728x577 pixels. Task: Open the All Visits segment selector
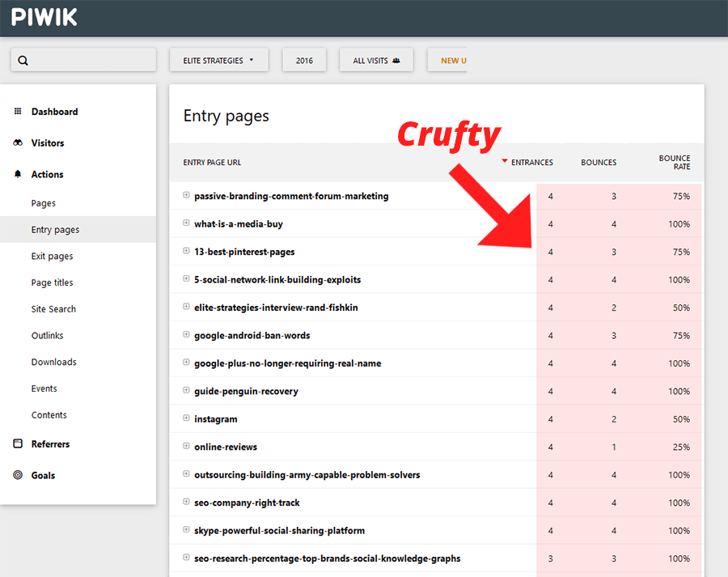coord(376,61)
